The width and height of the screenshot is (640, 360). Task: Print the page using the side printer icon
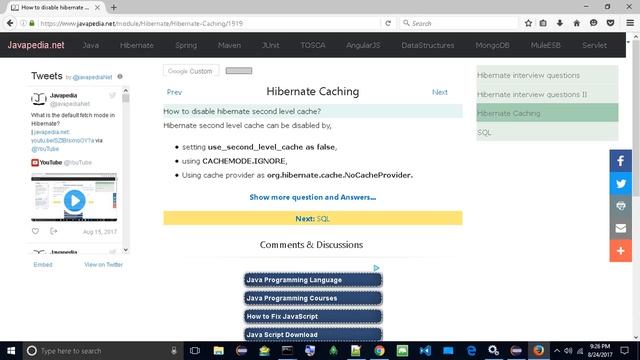[620, 206]
